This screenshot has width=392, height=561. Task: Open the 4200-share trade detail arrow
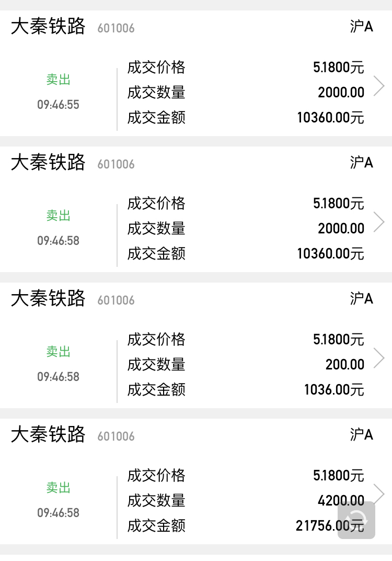pos(379,493)
